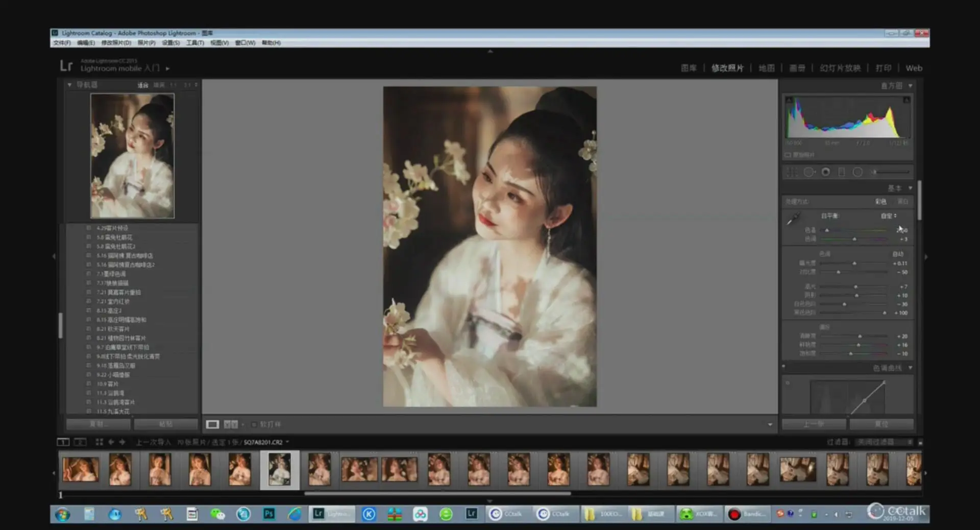Open 文件(F) menu
980x530 pixels.
click(62, 43)
